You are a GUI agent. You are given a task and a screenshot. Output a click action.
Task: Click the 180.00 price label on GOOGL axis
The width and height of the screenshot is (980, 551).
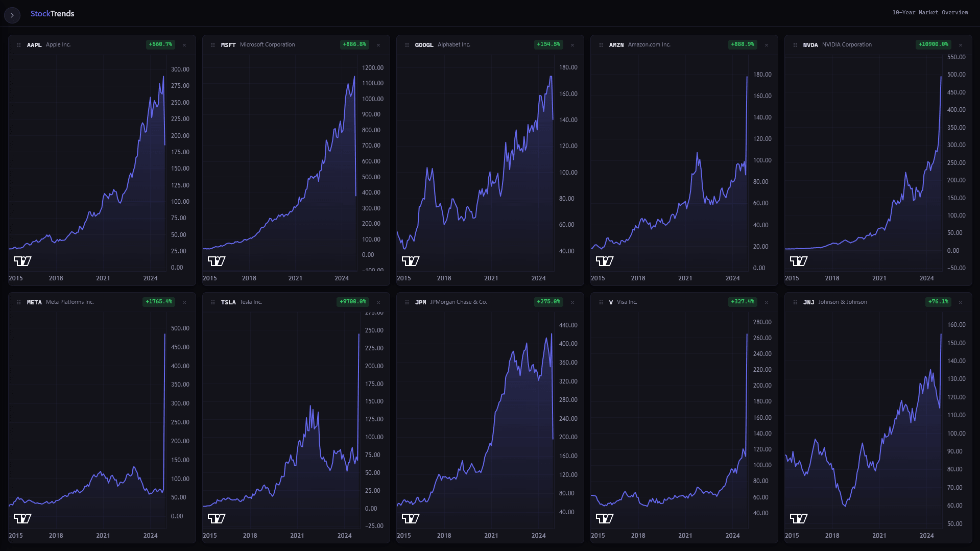(568, 67)
